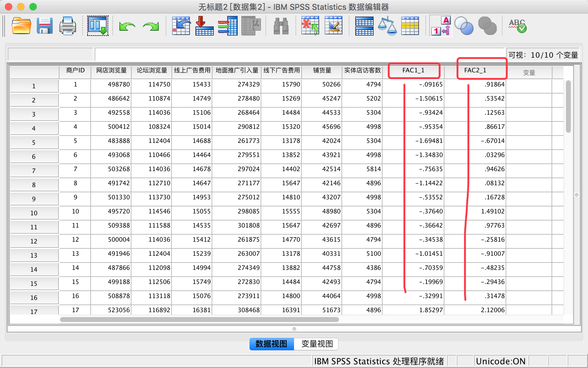Screen dimensions: 588x368
Task: Select row header number 10
Action: 34,213
